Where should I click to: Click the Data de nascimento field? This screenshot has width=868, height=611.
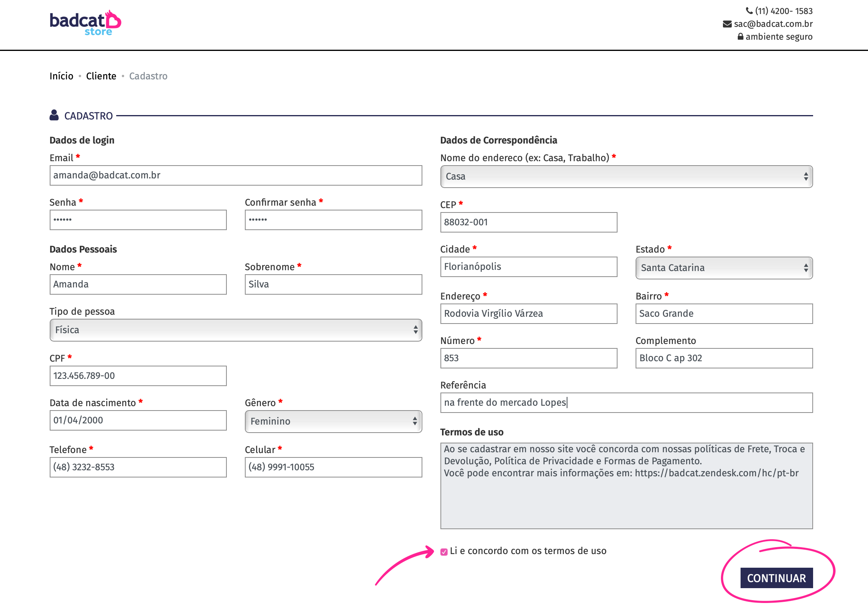(x=138, y=420)
